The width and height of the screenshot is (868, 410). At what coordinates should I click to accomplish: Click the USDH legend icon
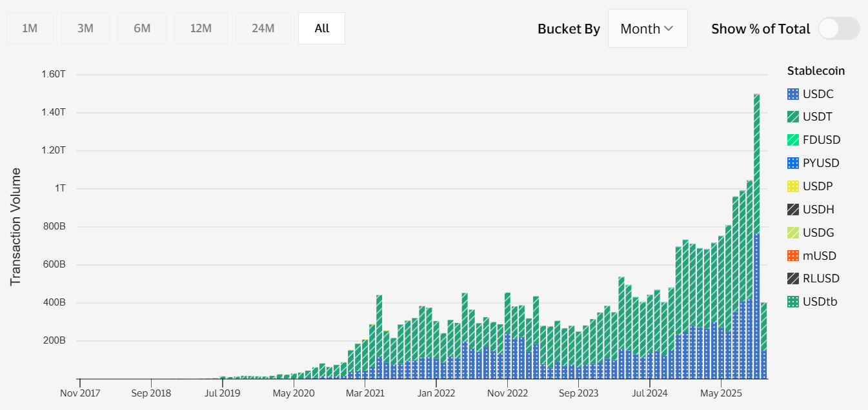point(793,210)
